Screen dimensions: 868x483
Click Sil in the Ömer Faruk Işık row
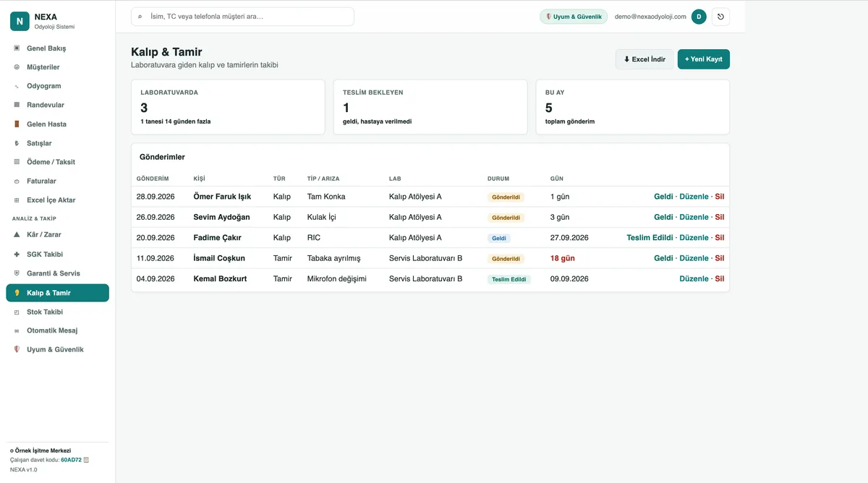point(720,197)
